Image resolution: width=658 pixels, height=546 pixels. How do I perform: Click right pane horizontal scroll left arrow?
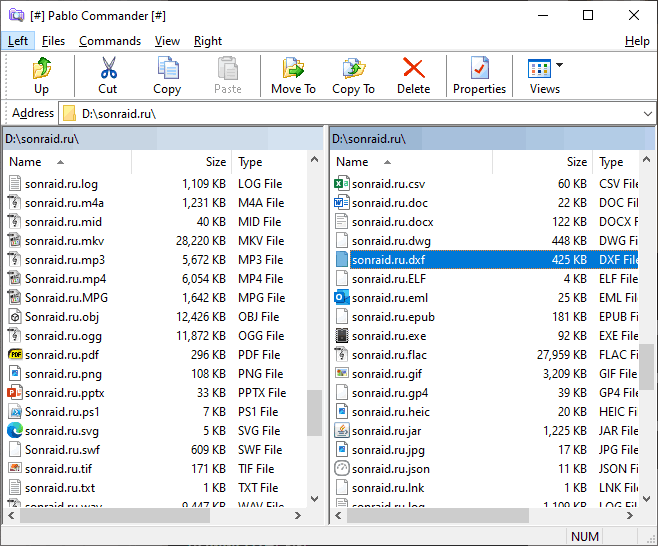(339, 515)
